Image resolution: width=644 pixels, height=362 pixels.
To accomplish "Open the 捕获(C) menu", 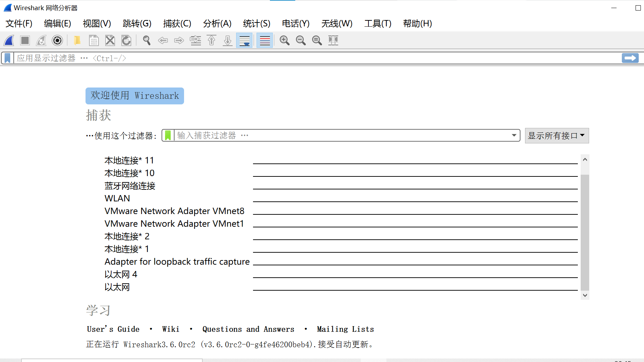I will (177, 24).
